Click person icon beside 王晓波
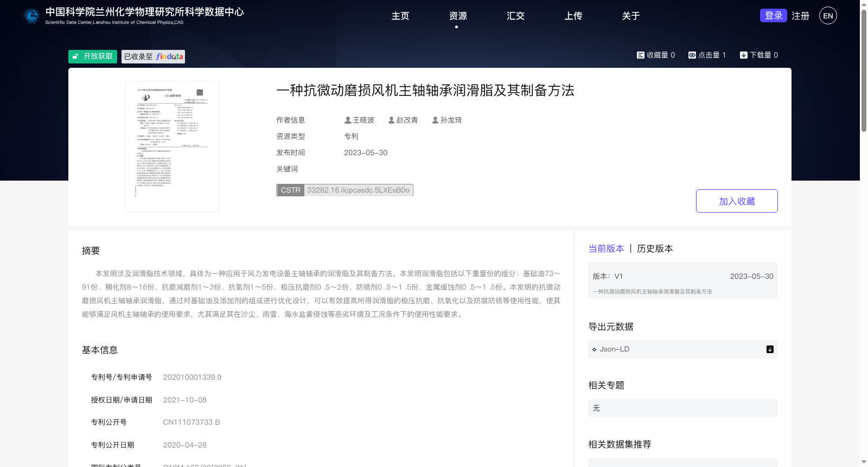 tap(348, 120)
